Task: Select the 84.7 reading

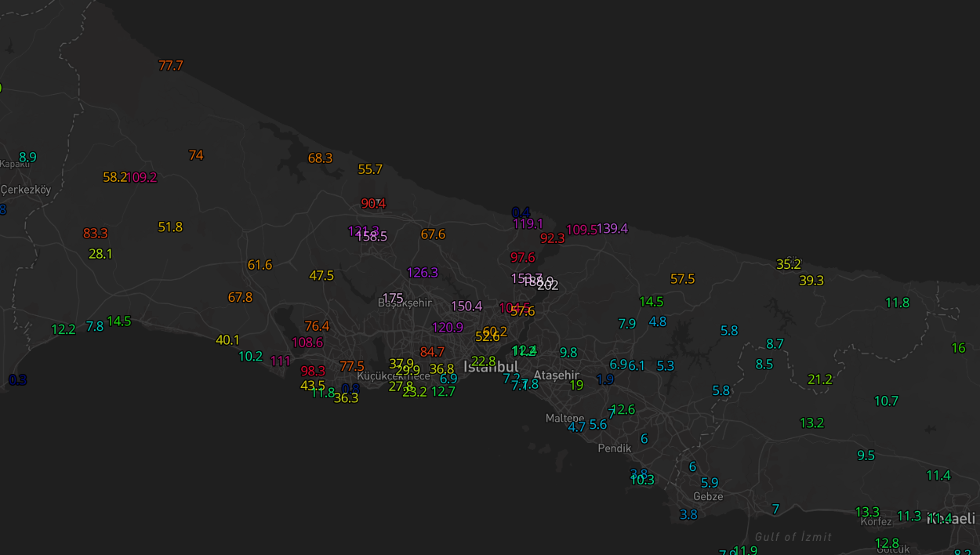Action: 432,352
